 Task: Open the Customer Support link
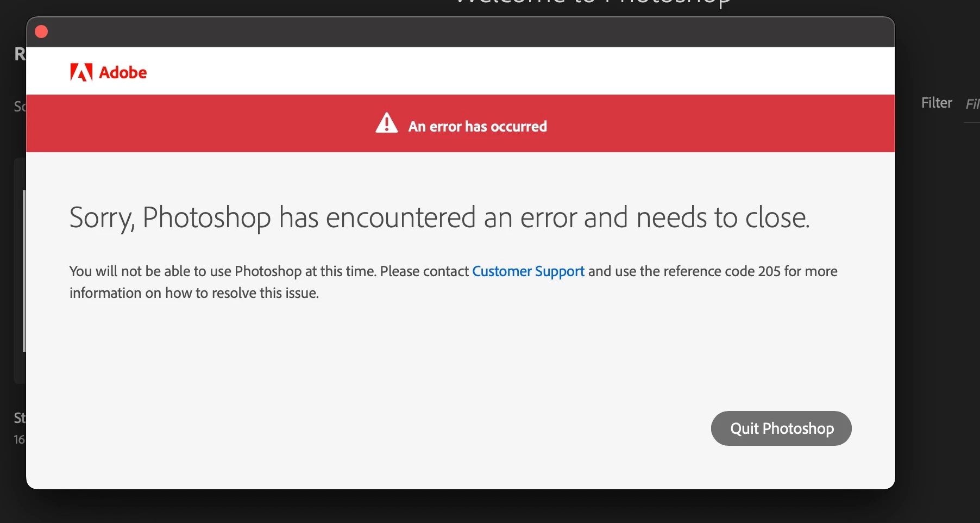tap(528, 271)
